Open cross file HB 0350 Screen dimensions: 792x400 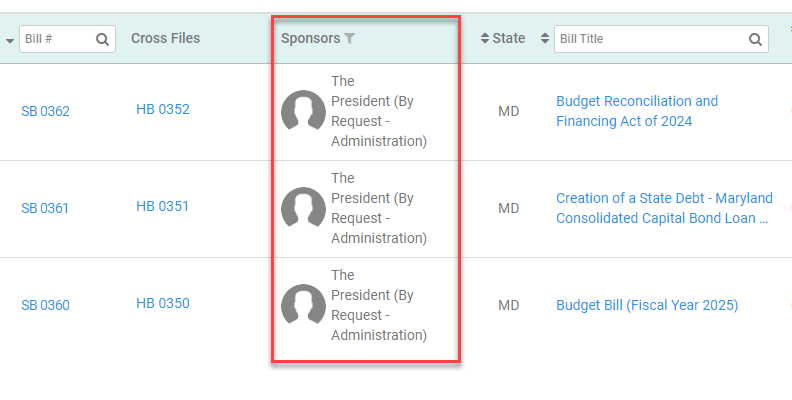(163, 303)
